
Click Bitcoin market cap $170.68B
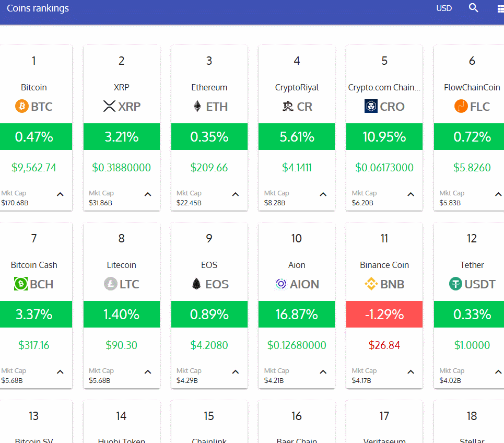[x=15, y=203]
